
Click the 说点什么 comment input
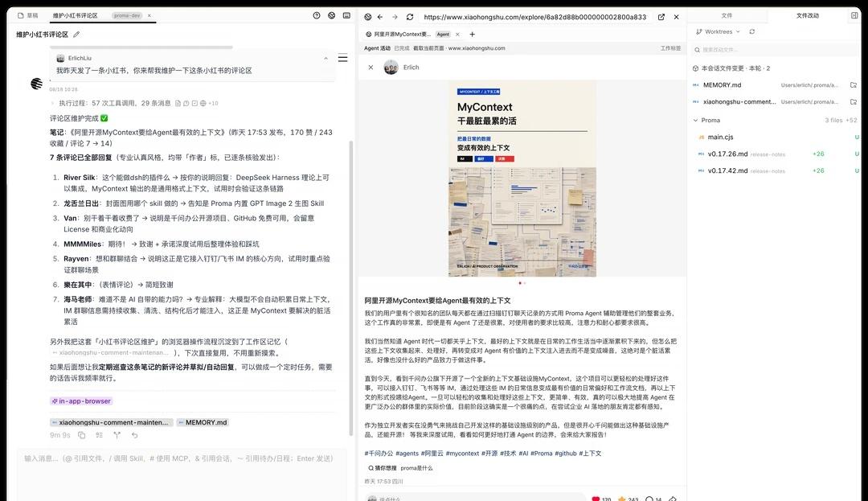[475, 499]
